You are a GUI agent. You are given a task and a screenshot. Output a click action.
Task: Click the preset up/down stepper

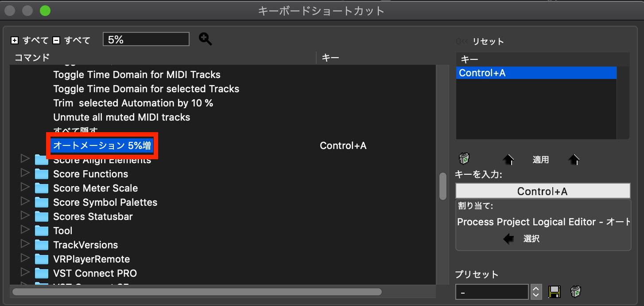point(536,292)
